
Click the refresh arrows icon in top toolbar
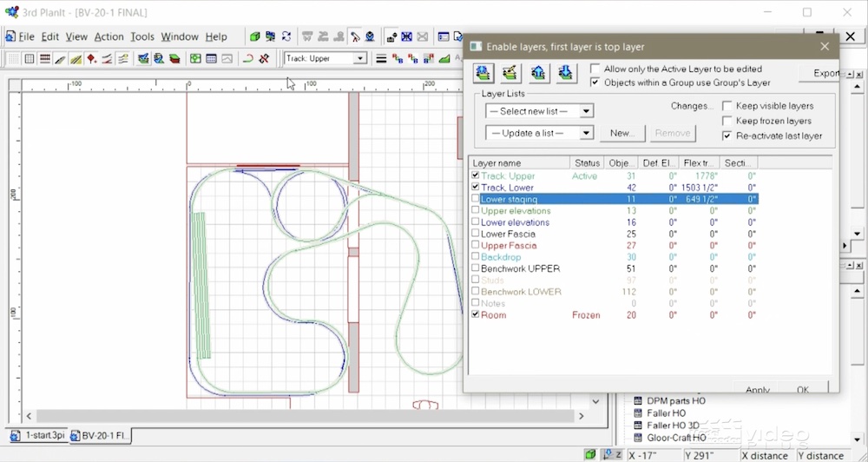[x=286, y=36]
